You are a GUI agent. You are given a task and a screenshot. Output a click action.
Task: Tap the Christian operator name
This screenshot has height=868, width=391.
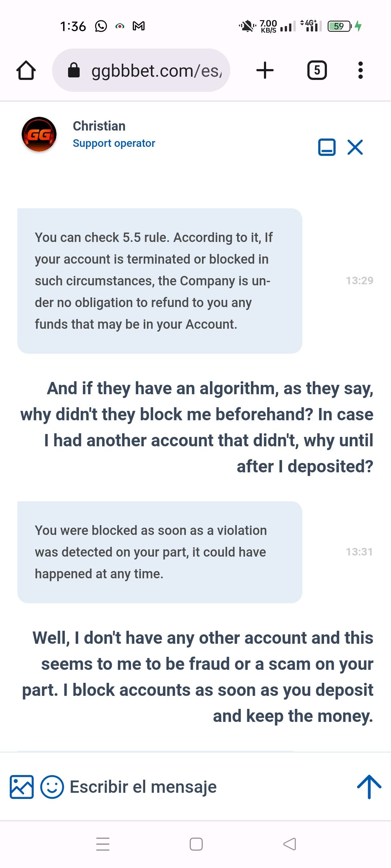[99, 126]
